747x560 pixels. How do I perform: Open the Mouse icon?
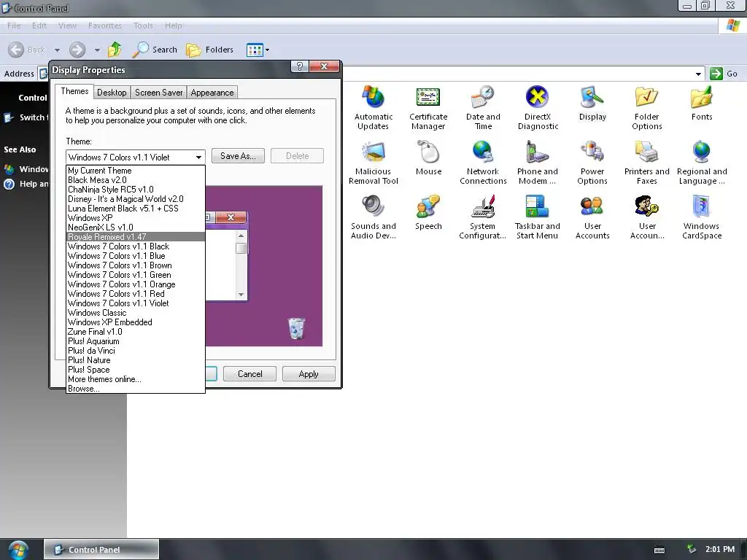coord(428,157)
